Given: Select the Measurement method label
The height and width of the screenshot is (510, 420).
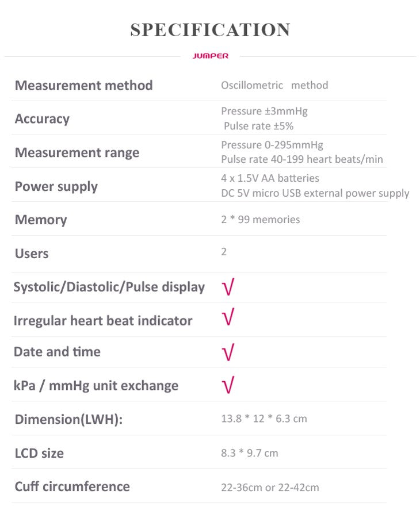Looking at the screenshot, I should point(83,86).
